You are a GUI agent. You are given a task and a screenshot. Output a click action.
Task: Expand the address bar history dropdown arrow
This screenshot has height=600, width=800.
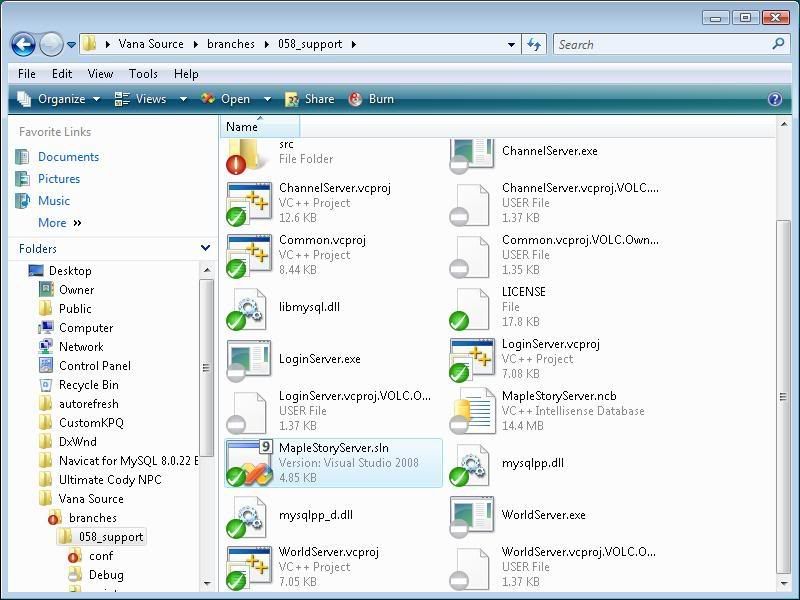tap(511, 44)
